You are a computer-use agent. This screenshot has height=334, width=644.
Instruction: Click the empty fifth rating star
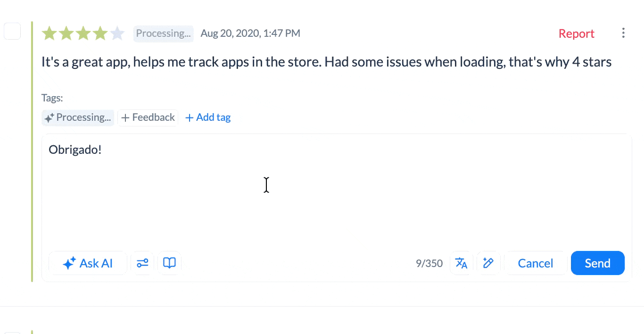(117, 33)
